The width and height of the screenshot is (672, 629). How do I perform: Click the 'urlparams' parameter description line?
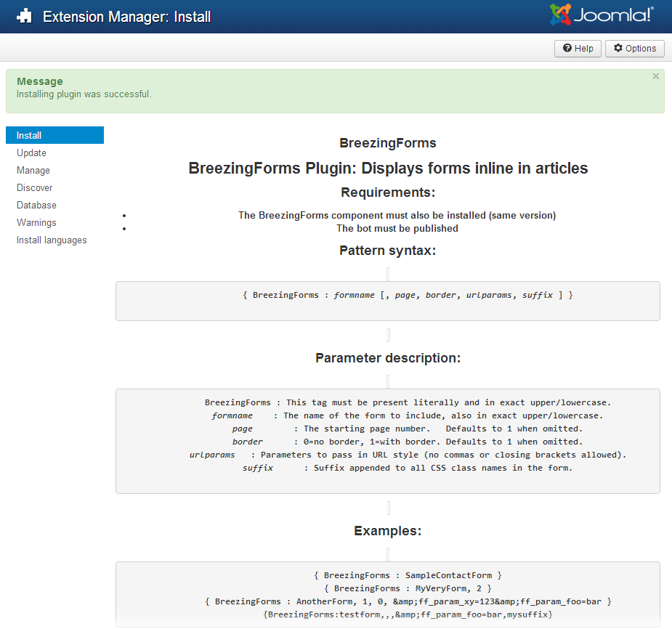pyautogui.click(x=408, y=455)
